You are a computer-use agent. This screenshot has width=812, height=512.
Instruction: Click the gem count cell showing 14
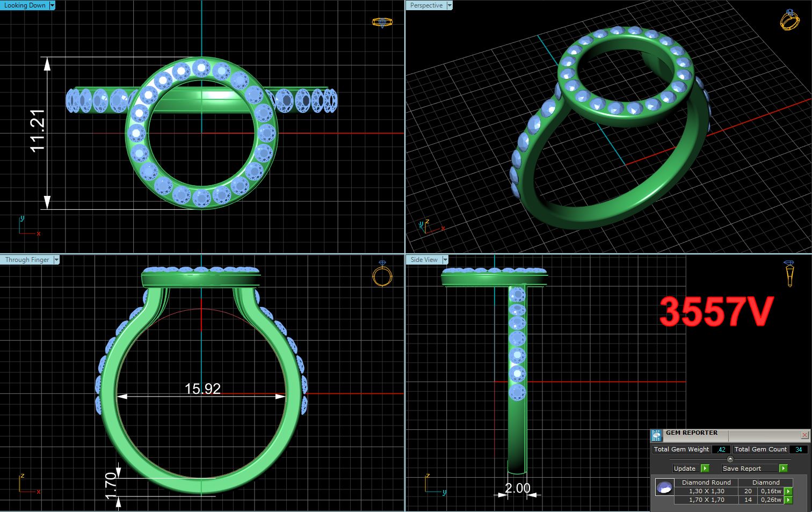point(748,500)
